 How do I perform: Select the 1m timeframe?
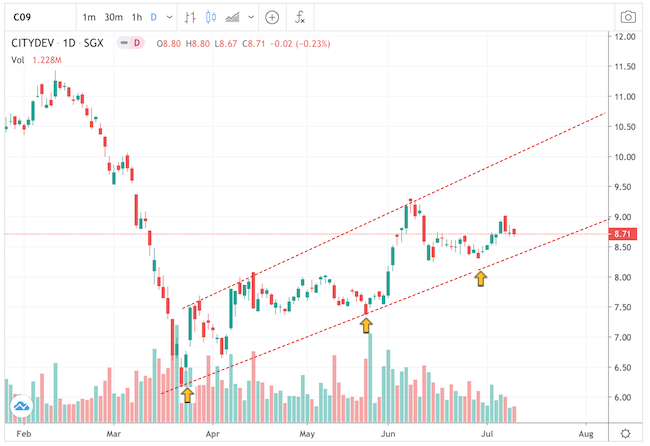(89, 17)
